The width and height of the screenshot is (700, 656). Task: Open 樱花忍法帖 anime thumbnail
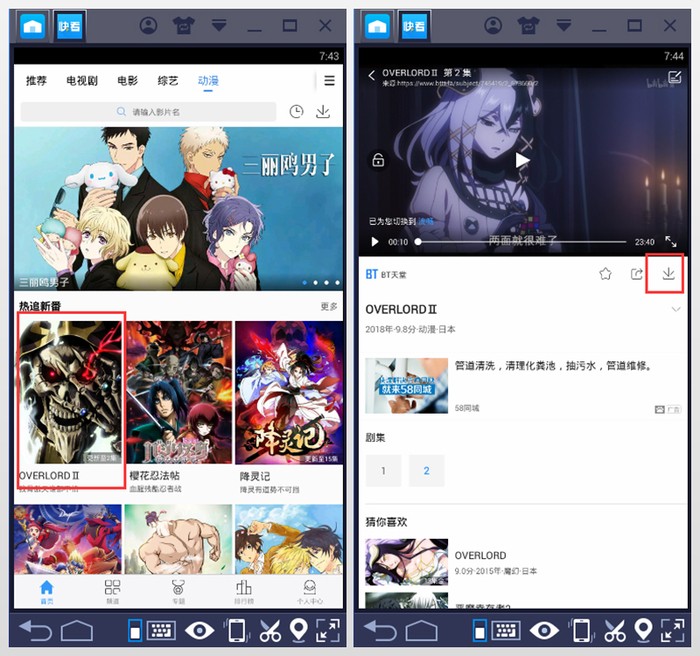[x=179, y=393]
